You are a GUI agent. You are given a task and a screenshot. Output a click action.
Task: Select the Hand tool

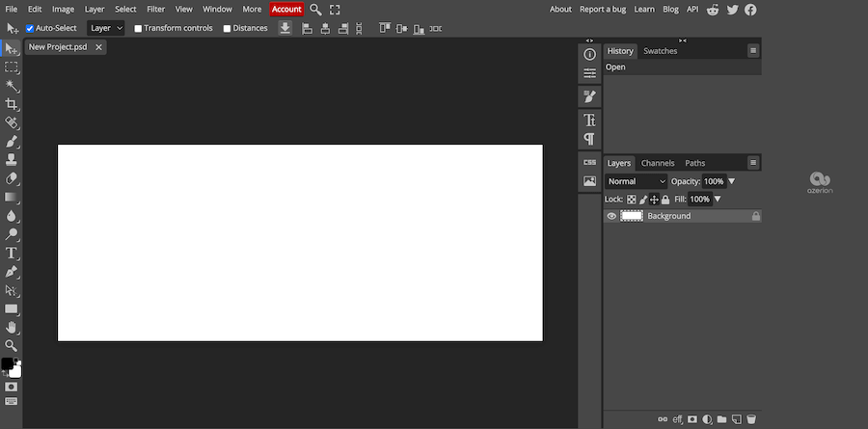[11, 327]
